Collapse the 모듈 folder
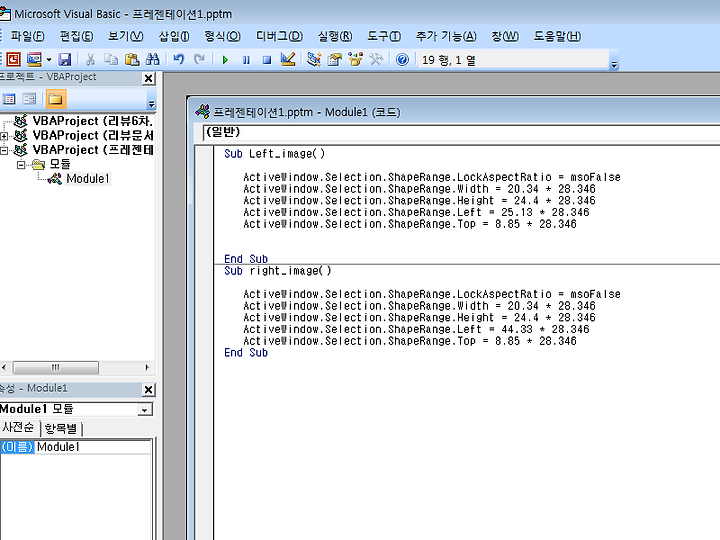720x540 pixels. [x=21, y=164]
